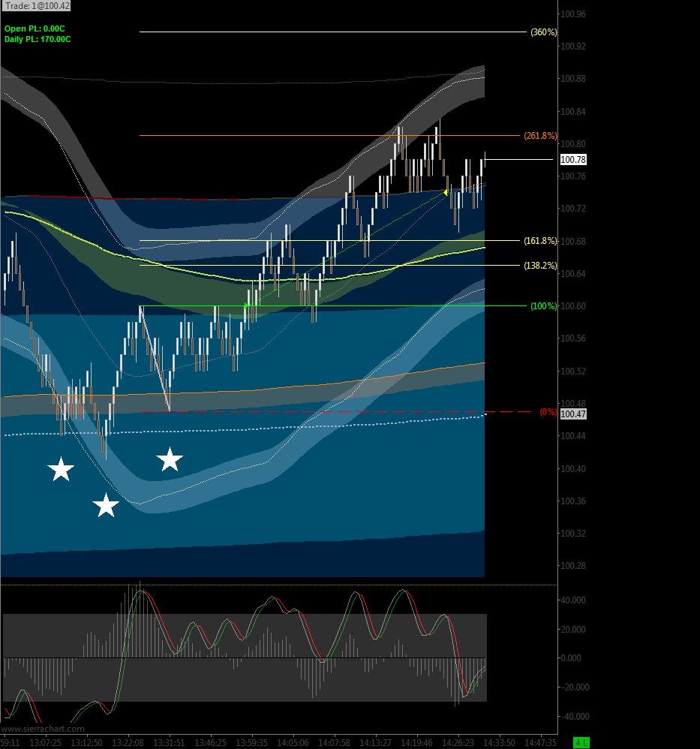Click the green position indicator 4 L

(581, 743)
